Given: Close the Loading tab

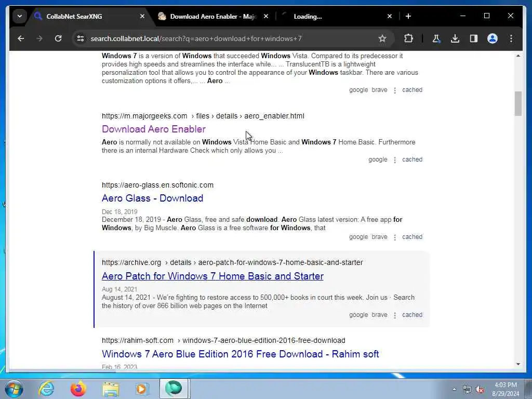Looking at the screenshot, I should [x=390, y=16].
